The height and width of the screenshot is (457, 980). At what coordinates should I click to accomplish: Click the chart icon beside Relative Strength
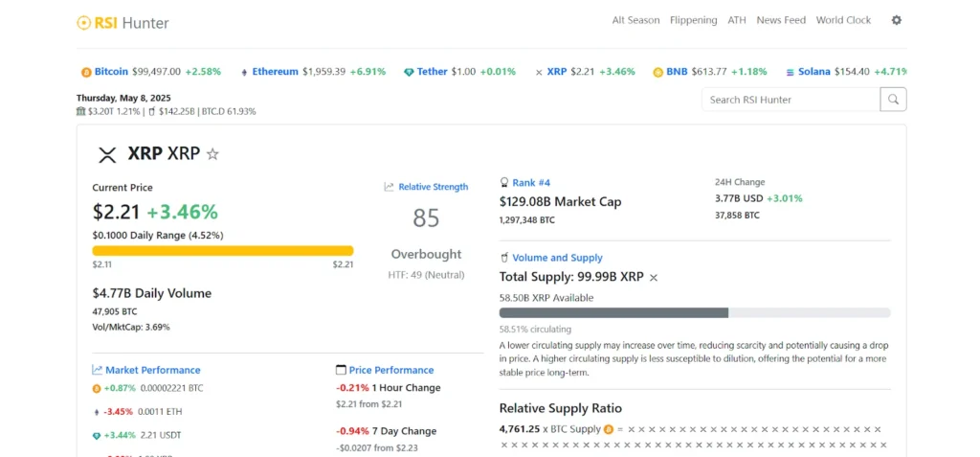point(389,187)
